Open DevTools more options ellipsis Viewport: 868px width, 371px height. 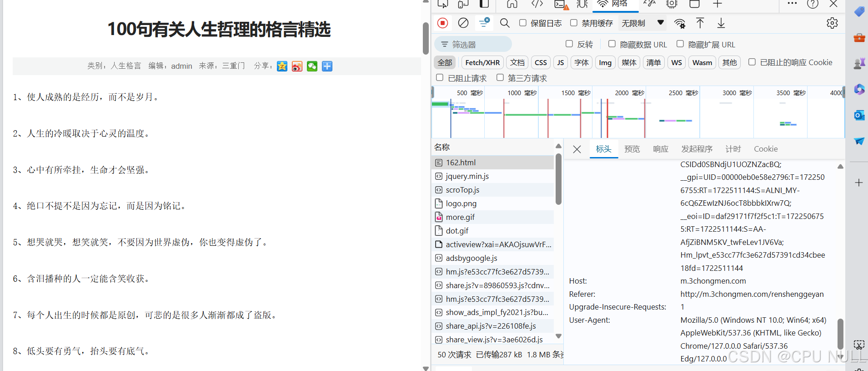click(x=792, y=4)
